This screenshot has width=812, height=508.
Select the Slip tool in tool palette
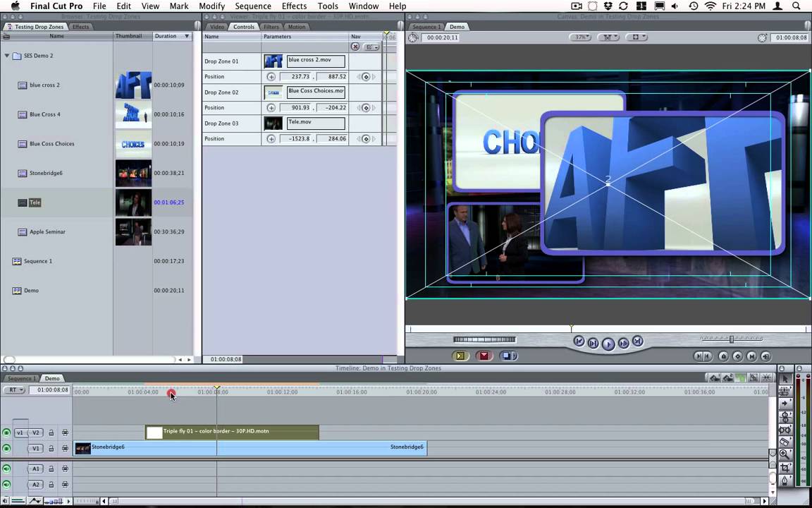tap(785, 429)
